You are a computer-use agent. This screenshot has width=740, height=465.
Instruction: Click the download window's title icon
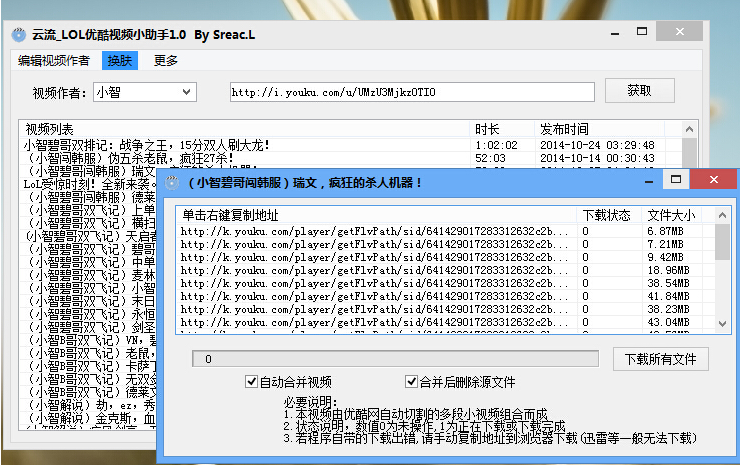tap(172, 183)
